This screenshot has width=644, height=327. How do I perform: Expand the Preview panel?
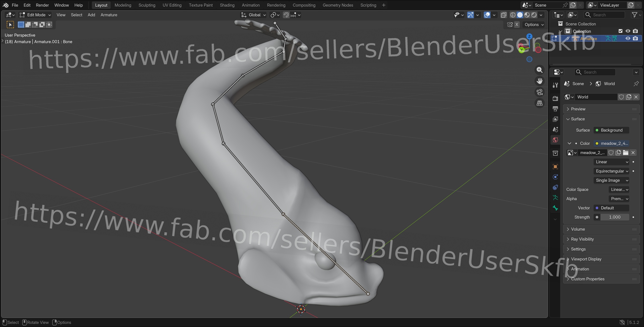tap(601, 109)
